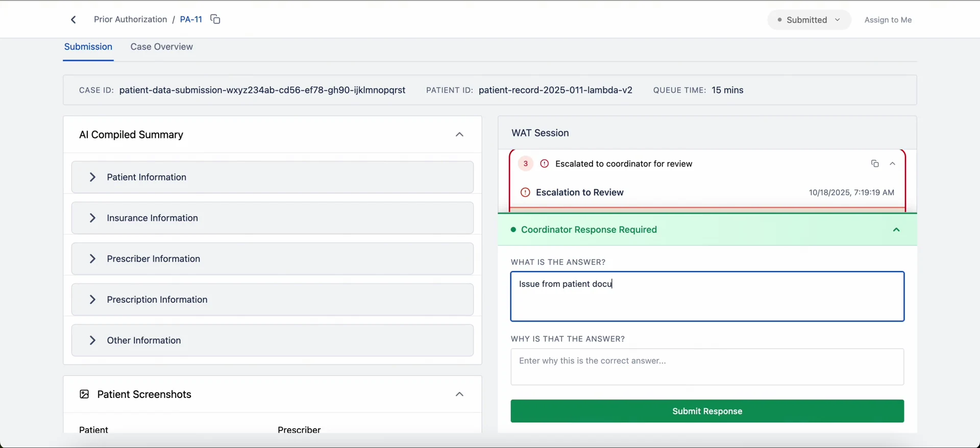The image size is (980, 448).
Task: Open the Submitted status dropdown
Action: pyautogui.click(x=809, y=20)
